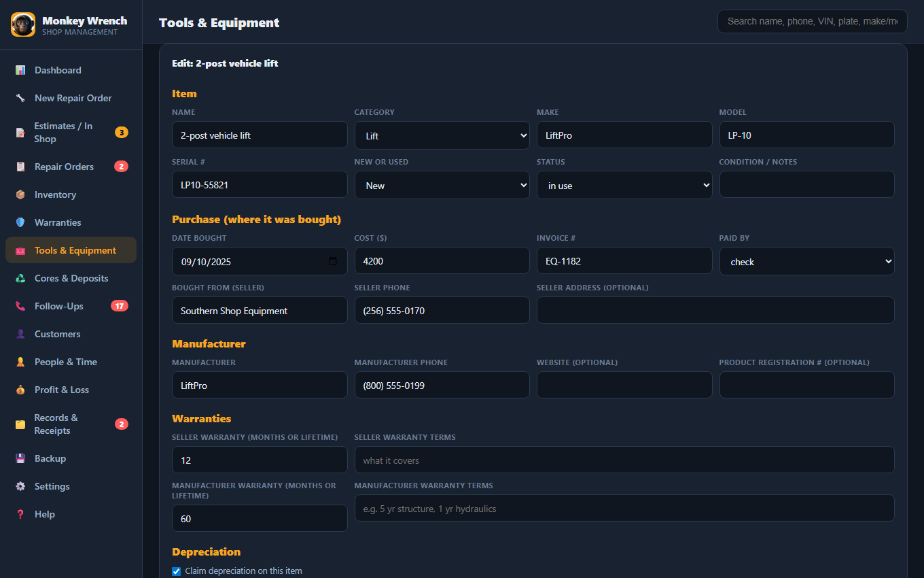Open People & Time section
This screenshot has height=578, width=924.
click(71, 362)
